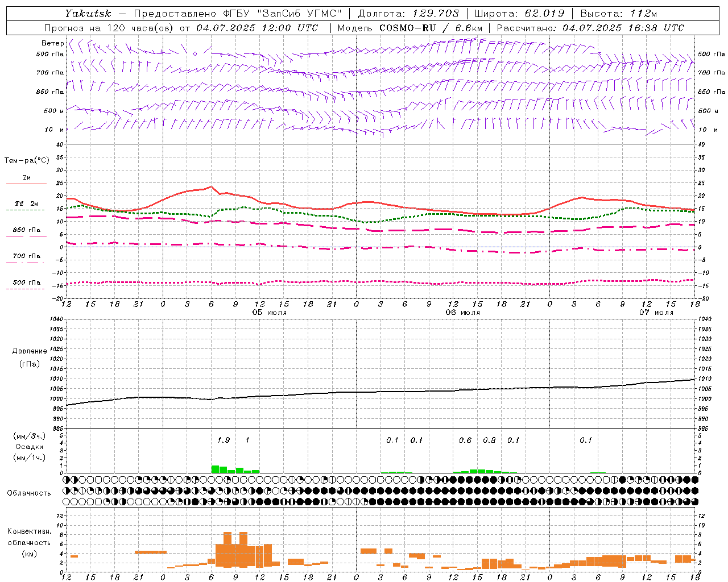Click the left-side 10 м wind level label
Image resolution: width=728 pixels, height=582 pixels.
click(55, 130)
